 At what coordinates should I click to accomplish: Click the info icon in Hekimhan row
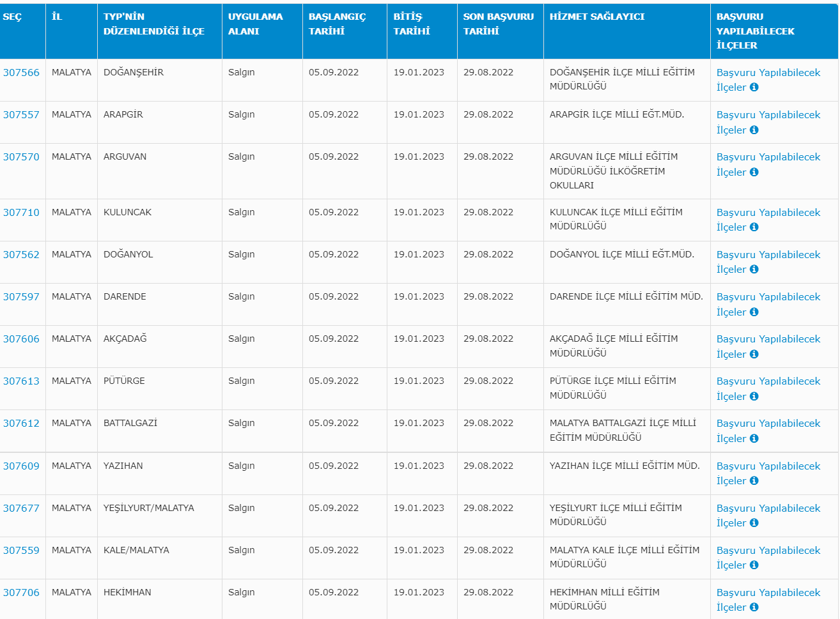[x=754, y=608]
